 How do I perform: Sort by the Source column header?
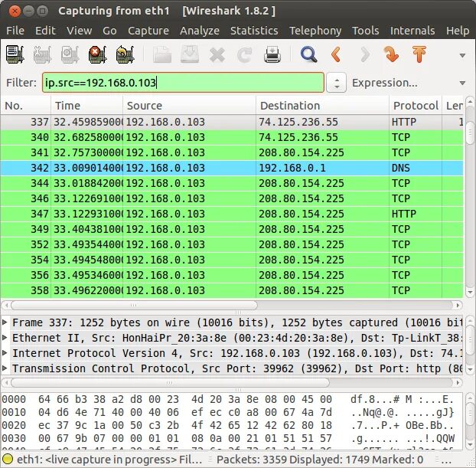tap(190, 106)
